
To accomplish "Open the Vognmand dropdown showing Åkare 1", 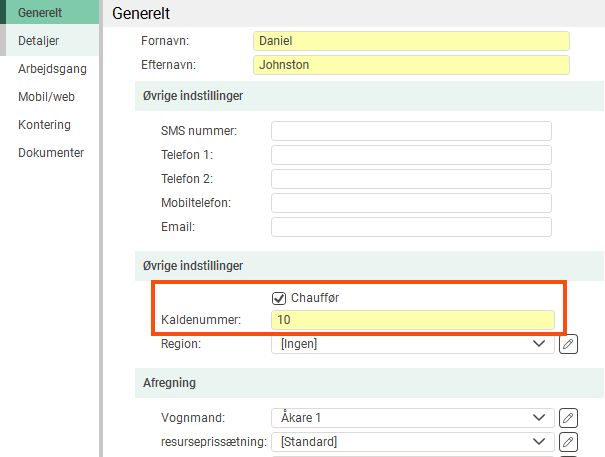I will (412, 418).
